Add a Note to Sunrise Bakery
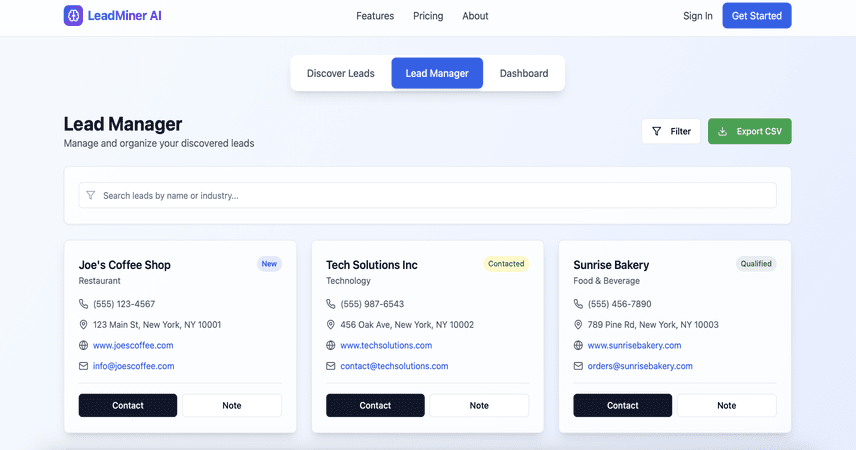 click(727, 405)
